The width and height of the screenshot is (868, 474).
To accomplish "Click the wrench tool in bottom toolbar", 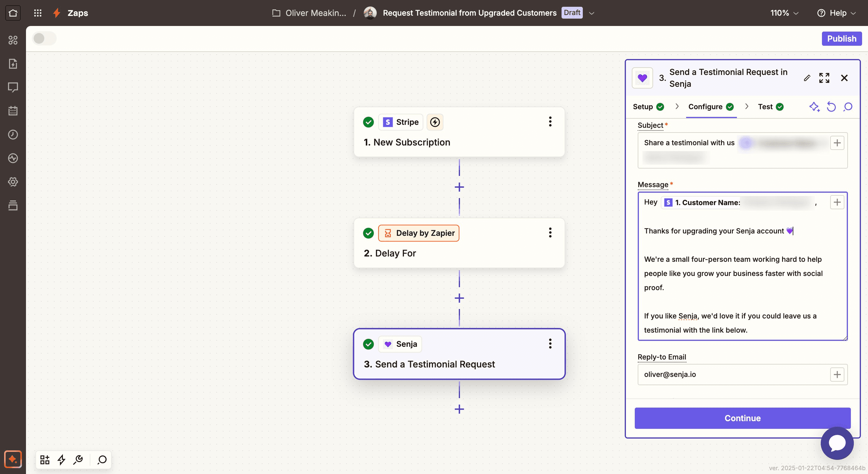I will [78, 460].
